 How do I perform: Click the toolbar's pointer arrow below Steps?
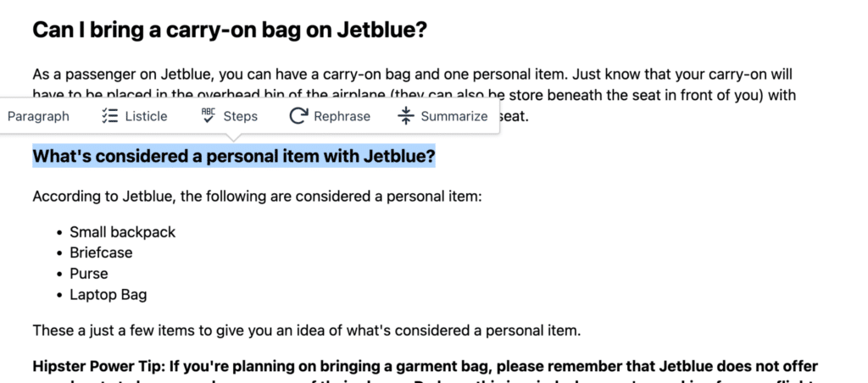click(x=234, y=137)
